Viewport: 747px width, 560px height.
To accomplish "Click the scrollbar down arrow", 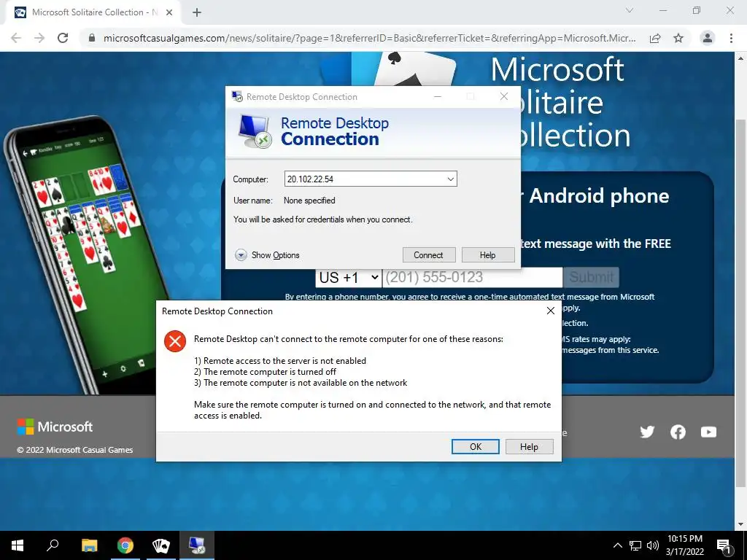I will pos(741,524).
